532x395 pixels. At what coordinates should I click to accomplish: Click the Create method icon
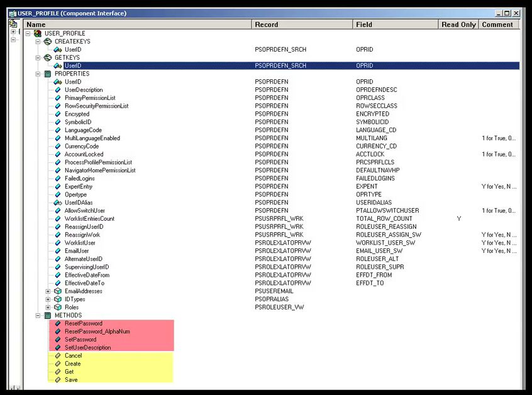pos(58,364)
